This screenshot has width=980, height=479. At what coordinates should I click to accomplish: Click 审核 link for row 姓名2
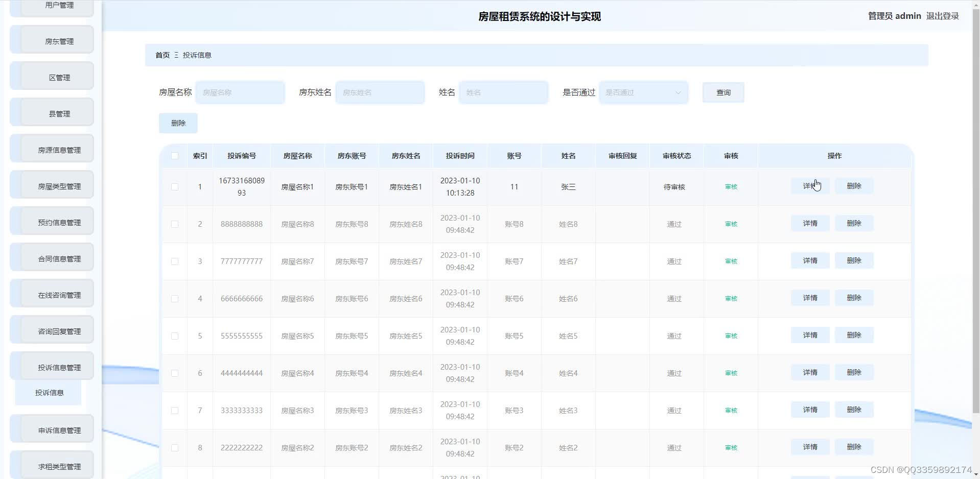pos(731,448)
